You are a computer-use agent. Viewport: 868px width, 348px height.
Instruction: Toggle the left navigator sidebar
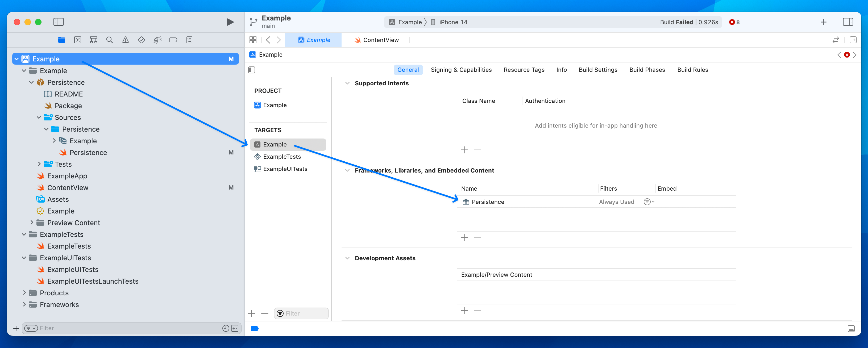pos(59,22)
